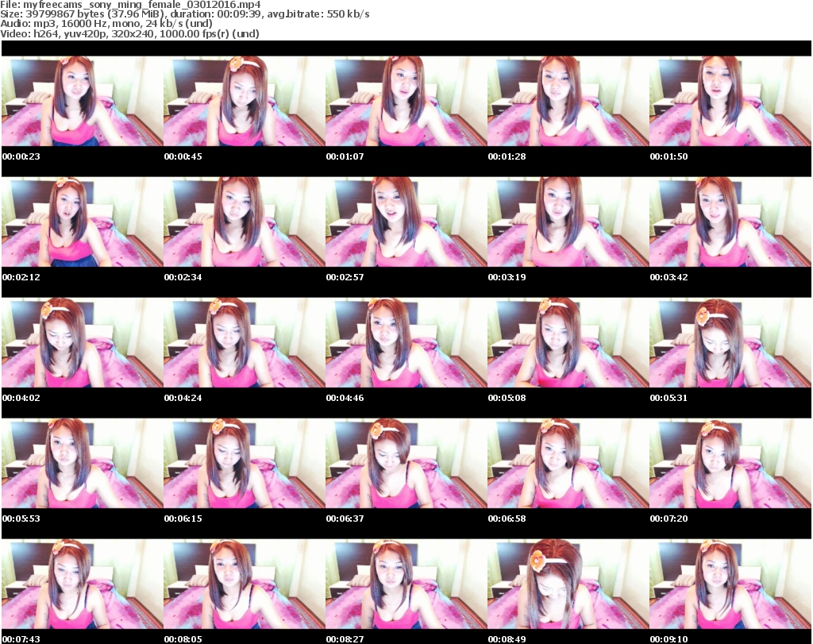Image resolution: width=813 pixels, height=644 pixels.
Task: Click the 00:04:02 timestamp text
Action: click(21, 398)
